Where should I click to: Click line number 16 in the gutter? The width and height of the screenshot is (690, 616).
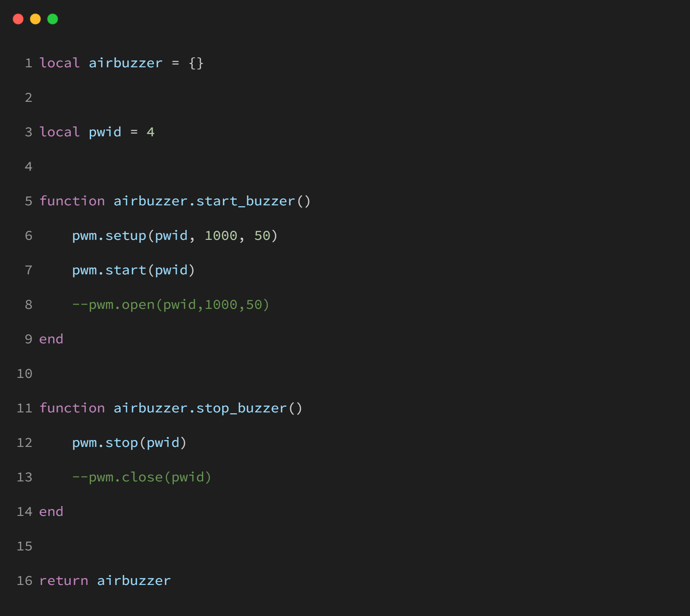[25, 581]
